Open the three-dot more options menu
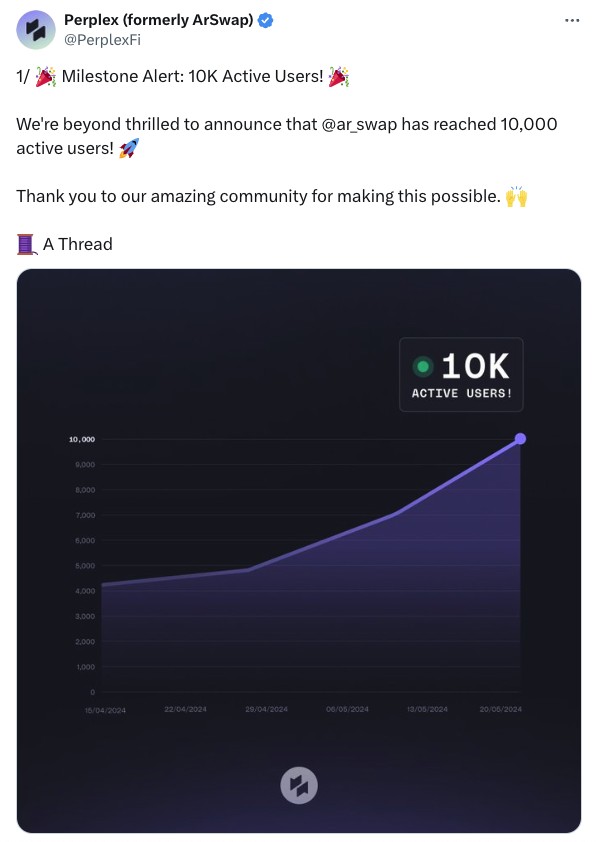The image size is (597, 842). (574, 19)
